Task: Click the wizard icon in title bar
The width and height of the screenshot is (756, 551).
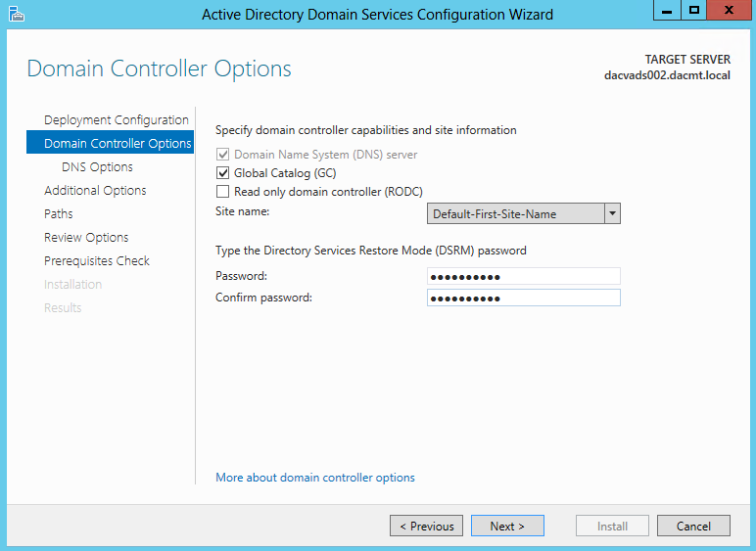Action: tap(17, 14)
